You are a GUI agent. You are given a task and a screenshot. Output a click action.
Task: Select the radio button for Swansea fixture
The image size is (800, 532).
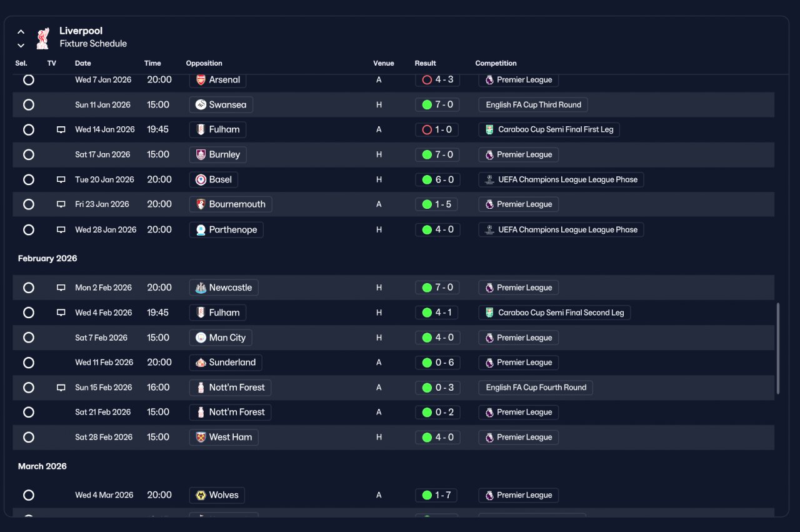(x=29, y=104)
